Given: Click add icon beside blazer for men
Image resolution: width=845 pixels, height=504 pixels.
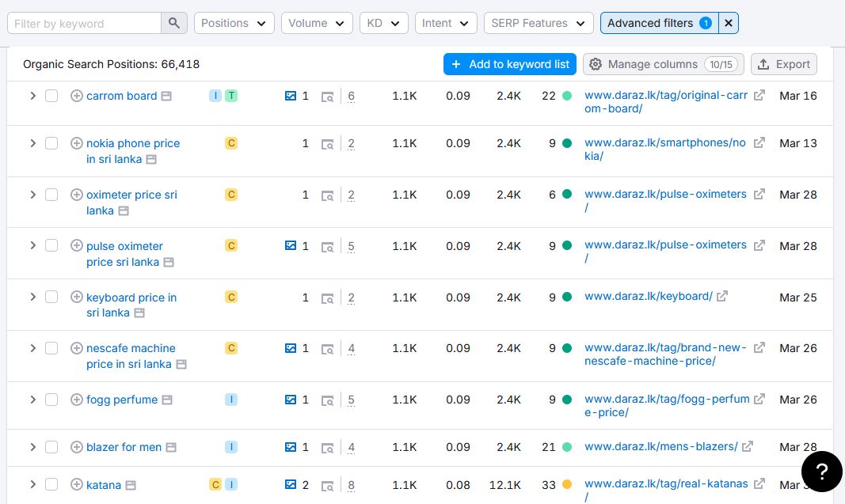Looking at the screenshot, I should tap(77, 447).
